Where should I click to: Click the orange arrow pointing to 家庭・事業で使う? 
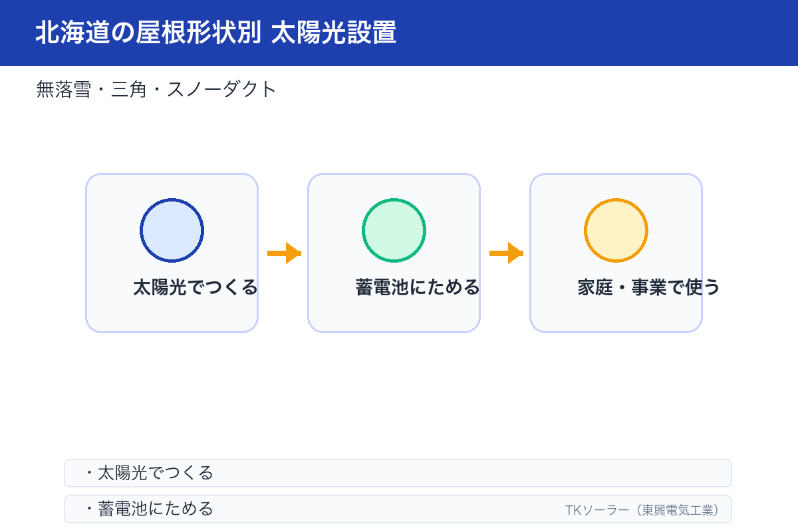(x=506, y=253)
